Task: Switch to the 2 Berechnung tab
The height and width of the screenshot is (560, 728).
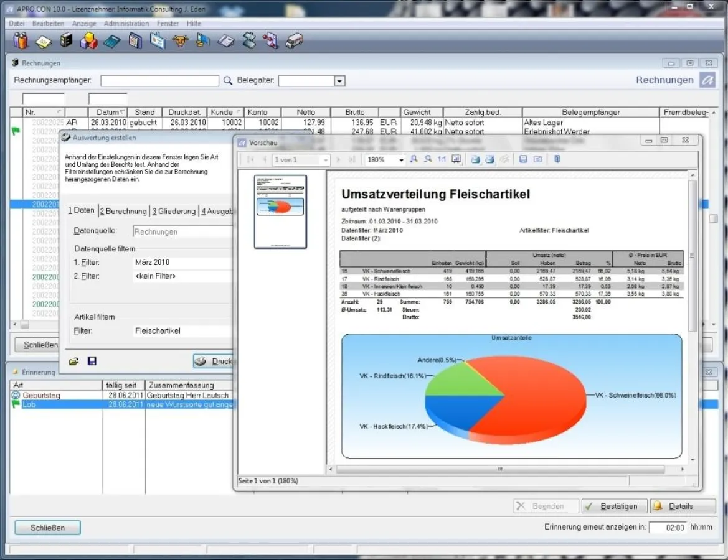Action: pyautogui.click(x=124, y=211)
